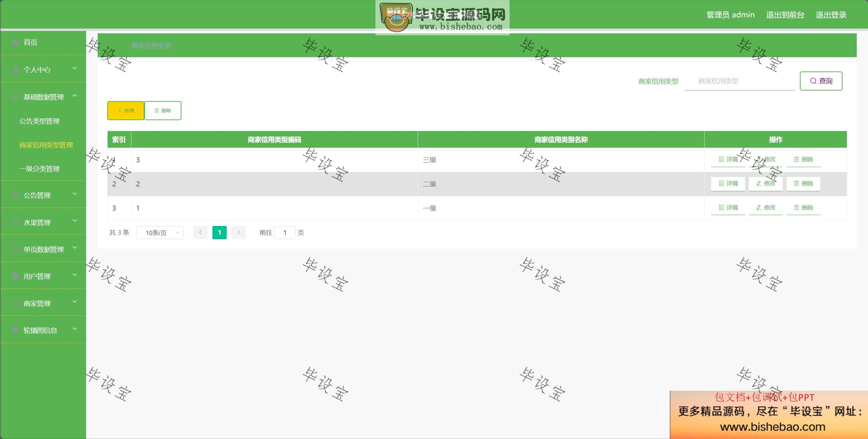Image resolution: width=868 pixels, height=439 pixels.
Task: Click the 商家信用类型 search input field
Action: 739,81
